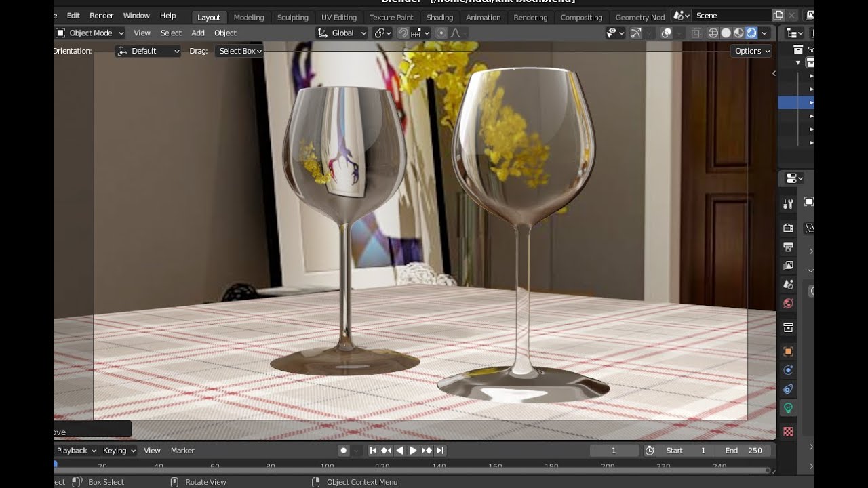Viewport: 868px width, 488px height.
Task: Open the World properties tab
Action: tap(788, 304)
